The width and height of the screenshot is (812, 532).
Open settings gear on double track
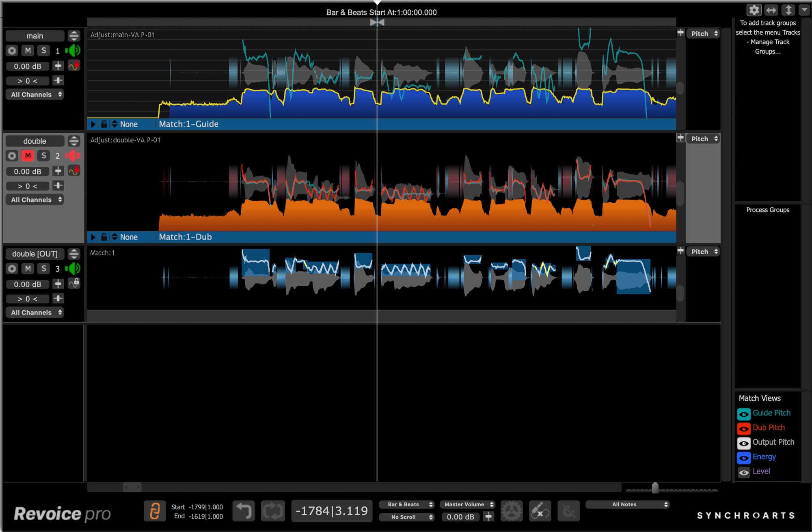coord(12,156)
